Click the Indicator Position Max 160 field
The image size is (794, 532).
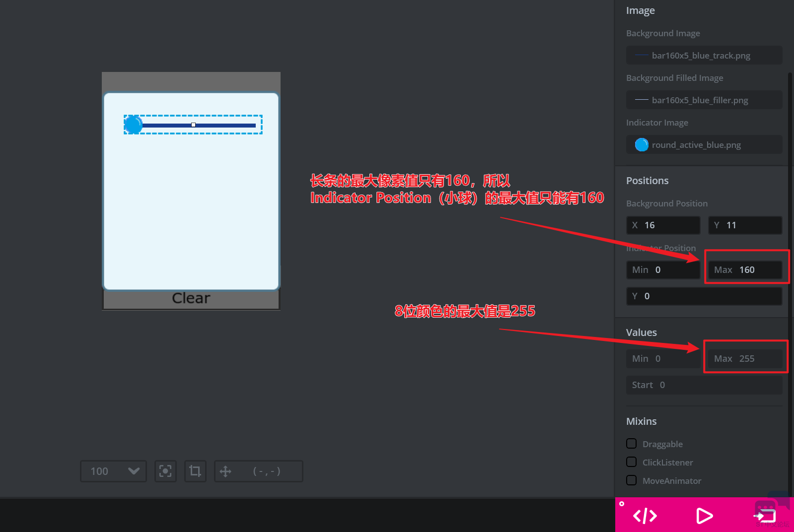(x=745, y=270)
